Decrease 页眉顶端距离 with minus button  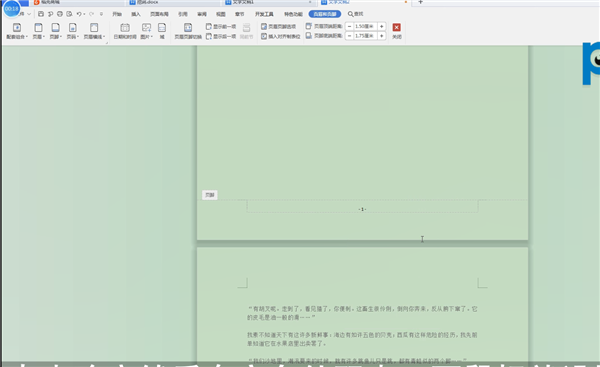click(349, 26)
